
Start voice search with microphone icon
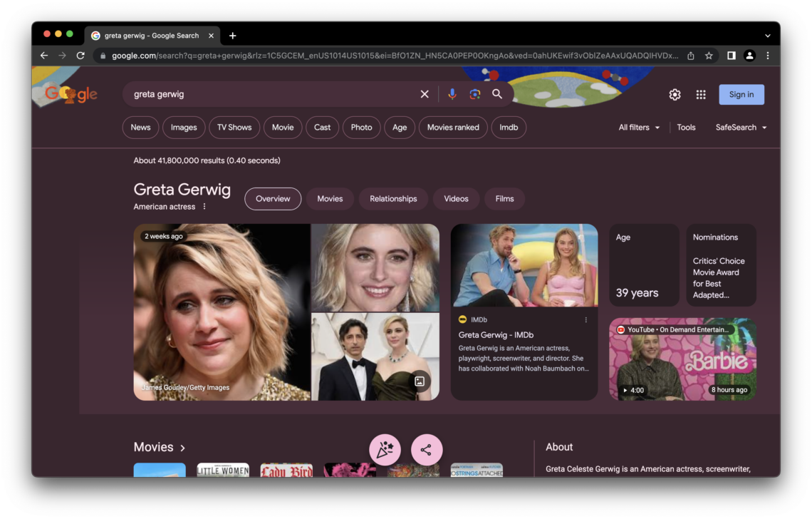pos(452,94)
